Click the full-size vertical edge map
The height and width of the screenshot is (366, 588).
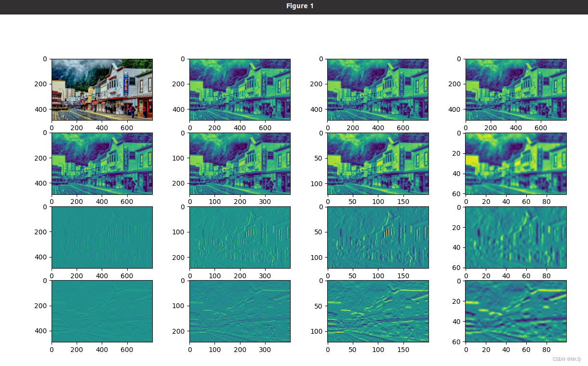pyautogui.click(x=102, y=237)
